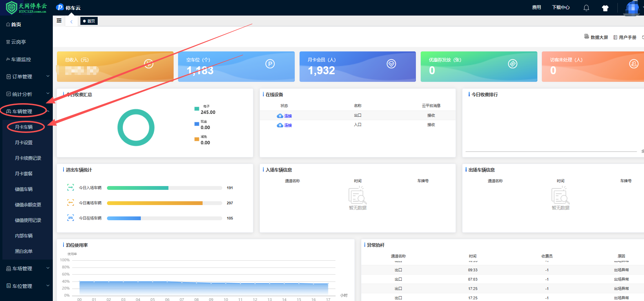
Task: Open 下载中心 in the top header
Action: point(561,7)
